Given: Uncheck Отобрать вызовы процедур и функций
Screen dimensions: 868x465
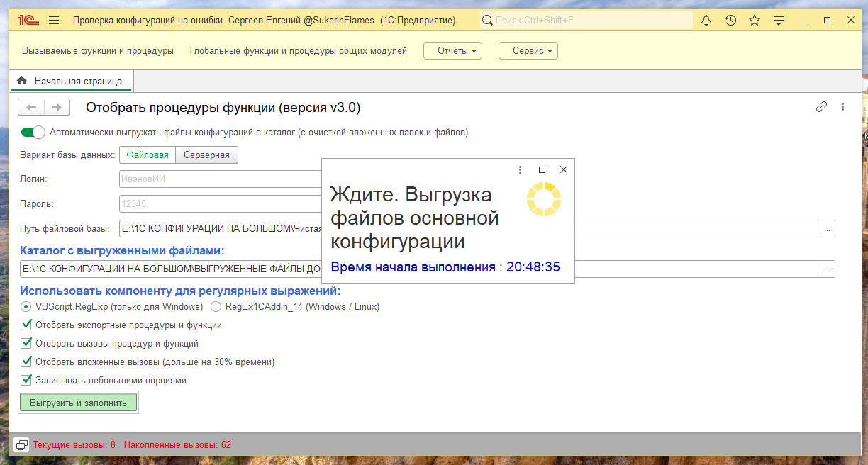Looking at the screenshot, I should coord(26,343).
